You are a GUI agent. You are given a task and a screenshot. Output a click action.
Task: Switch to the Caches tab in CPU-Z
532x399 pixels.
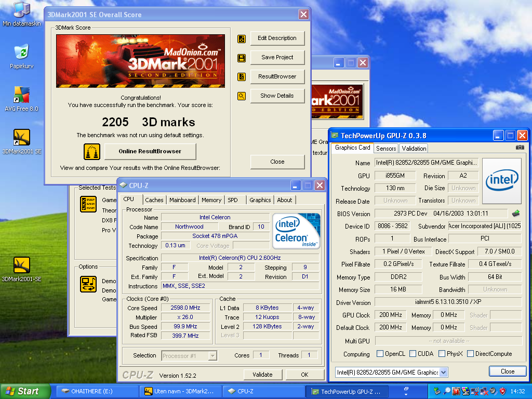click(x=154, y=200)
